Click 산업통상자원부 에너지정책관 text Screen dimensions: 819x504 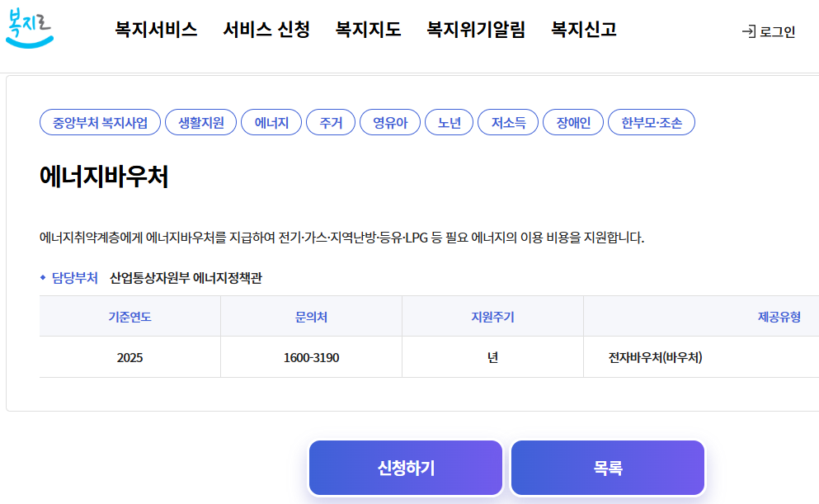click(186, 277)
